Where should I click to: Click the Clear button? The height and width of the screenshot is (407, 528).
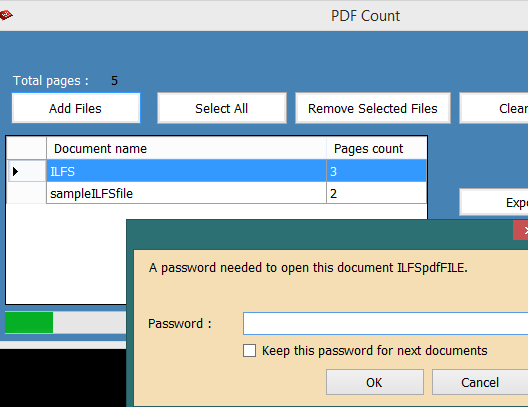coord(494,108)
